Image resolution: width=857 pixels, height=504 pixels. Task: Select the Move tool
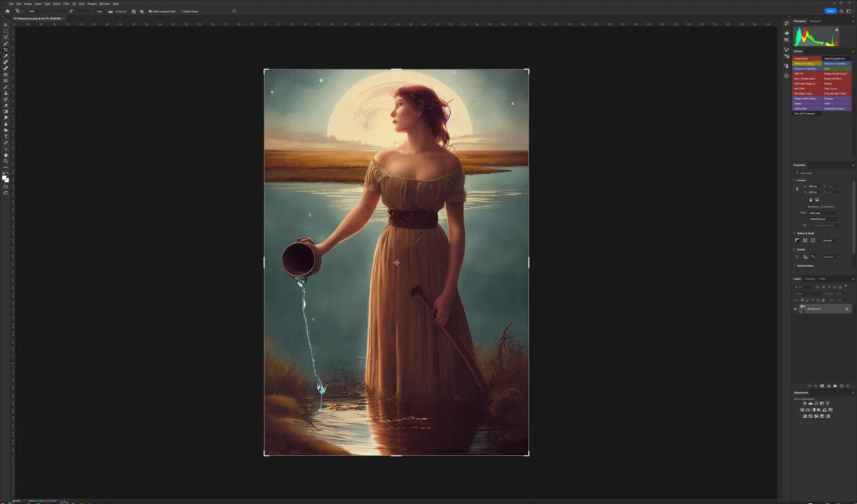[6, 25]
